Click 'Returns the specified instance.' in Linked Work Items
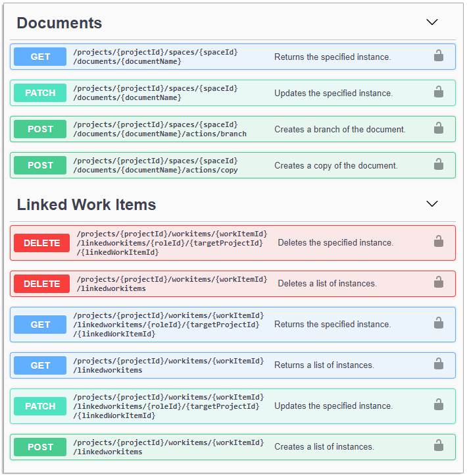 (x=333, y=324)
